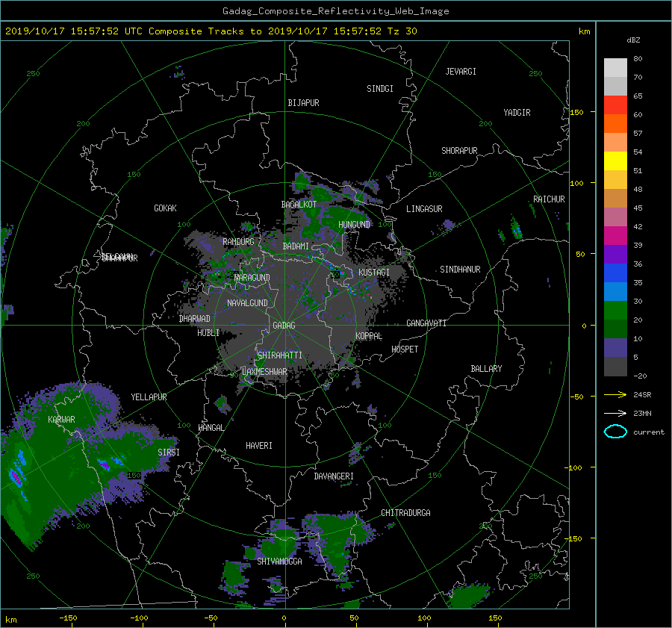Click the SIRSI city label
This screenshot has height=628, width=672.
[169, 453]
